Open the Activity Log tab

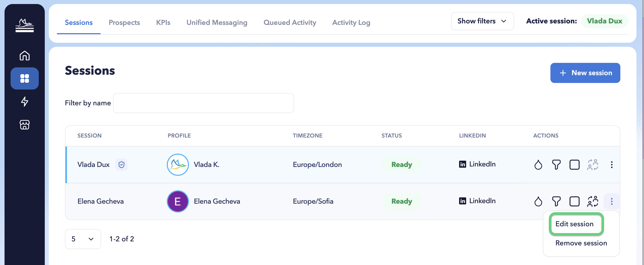pyautogui.click(x=351, y=23)
